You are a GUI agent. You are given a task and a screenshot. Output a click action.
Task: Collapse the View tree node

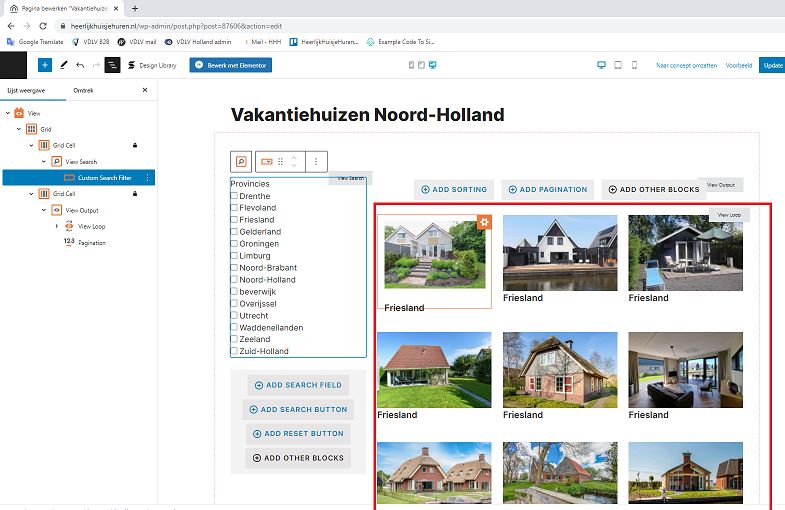(8, 113)
